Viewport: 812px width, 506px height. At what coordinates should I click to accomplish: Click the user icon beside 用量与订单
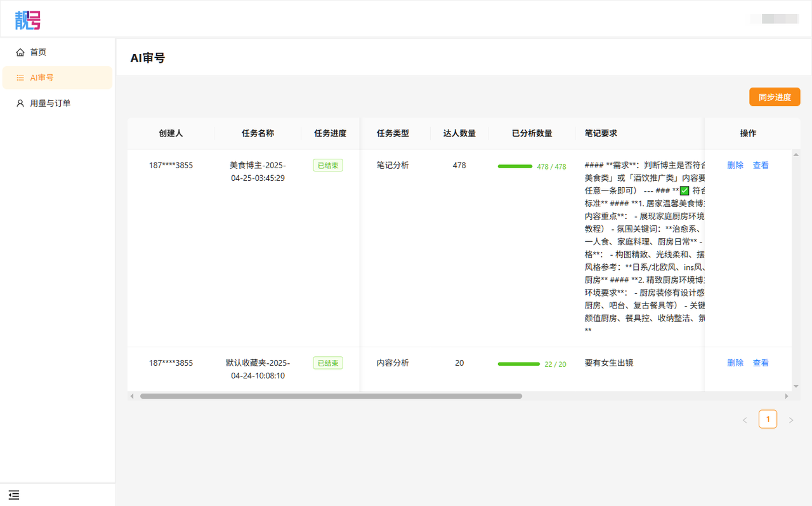[x=20, y=103]
